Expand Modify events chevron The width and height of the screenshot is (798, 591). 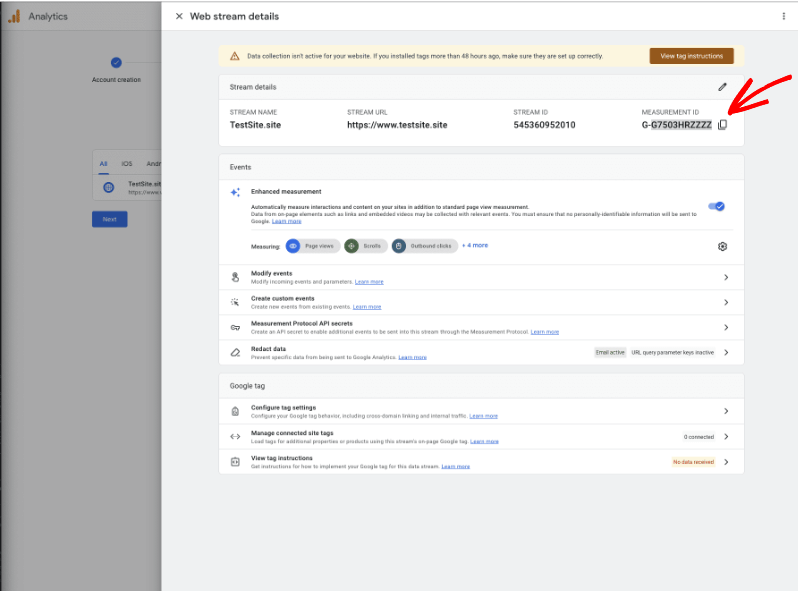[726, 277]
